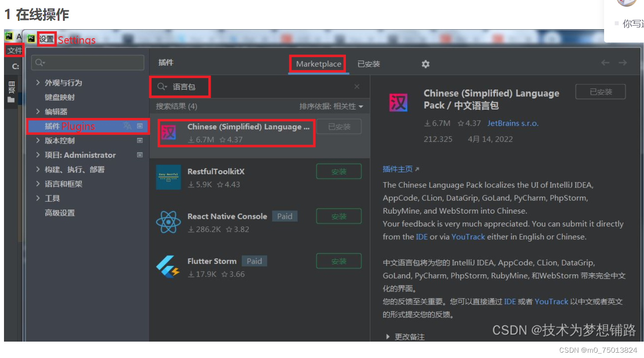
Task: Clear the 语言包 search with the X
Action: pos(357,86)
